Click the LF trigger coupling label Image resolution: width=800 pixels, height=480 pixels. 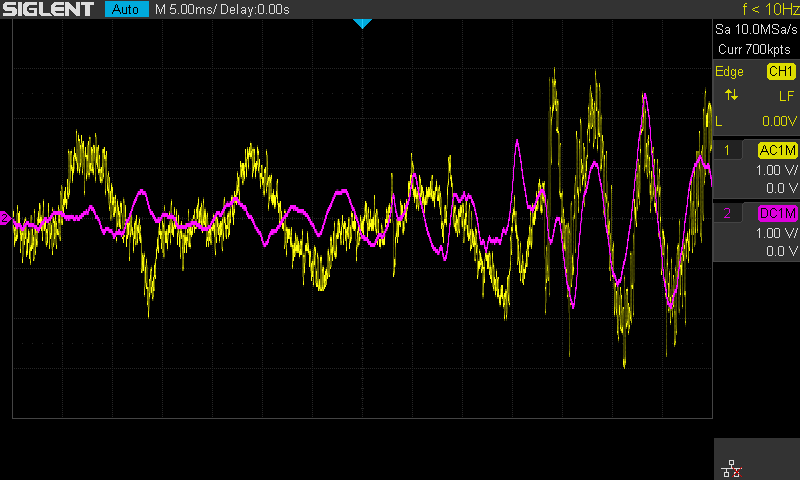click(x=786, y=96)
